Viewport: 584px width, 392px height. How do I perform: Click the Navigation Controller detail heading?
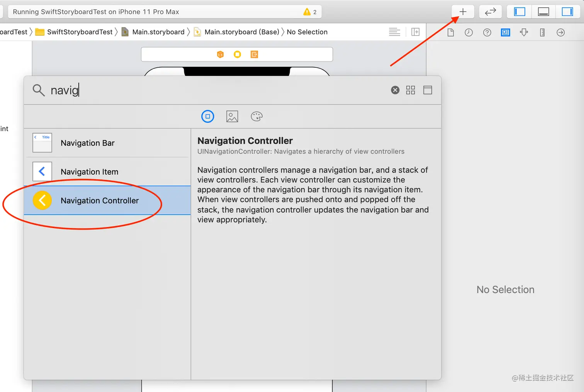245,141
